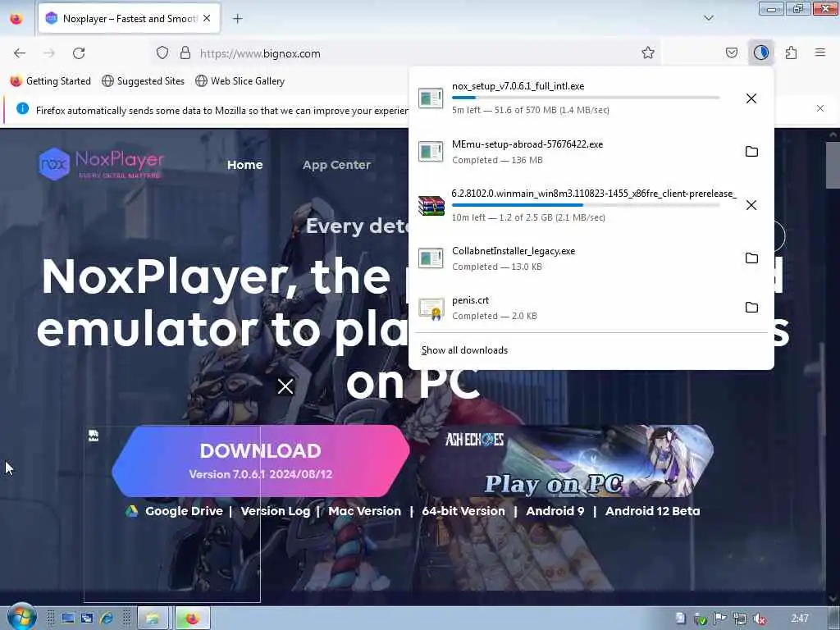Click the nox_setup download progress bar
This screenshot has height=630, width=840.
586,98
